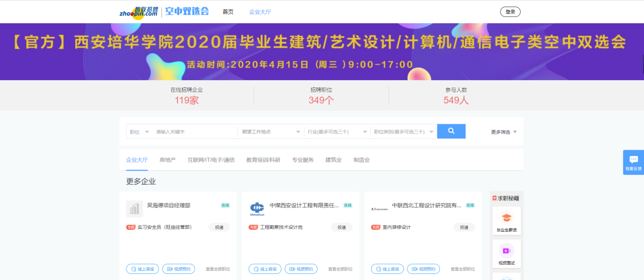Switch to the 房地产 tab
Screen dimensions: 644x280
(x=167, y=160)
